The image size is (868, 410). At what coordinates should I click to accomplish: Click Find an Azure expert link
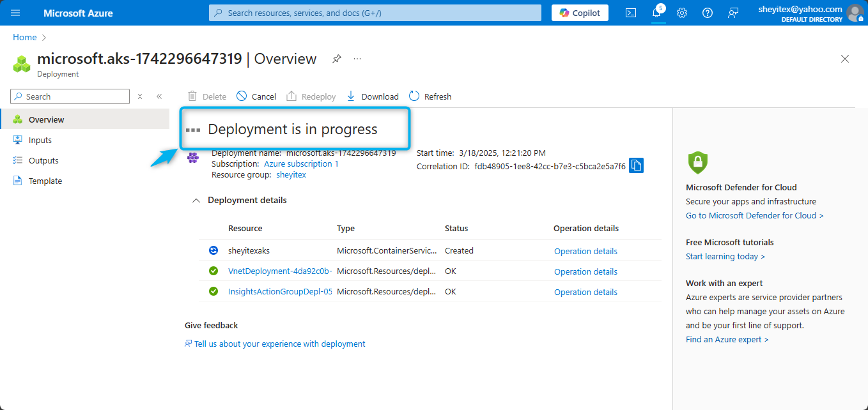(x=727, y=339)
